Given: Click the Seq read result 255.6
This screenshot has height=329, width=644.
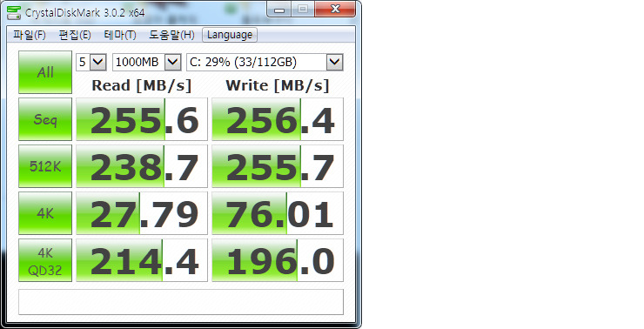Looking at the screenshot, I should tap(142, 119).
